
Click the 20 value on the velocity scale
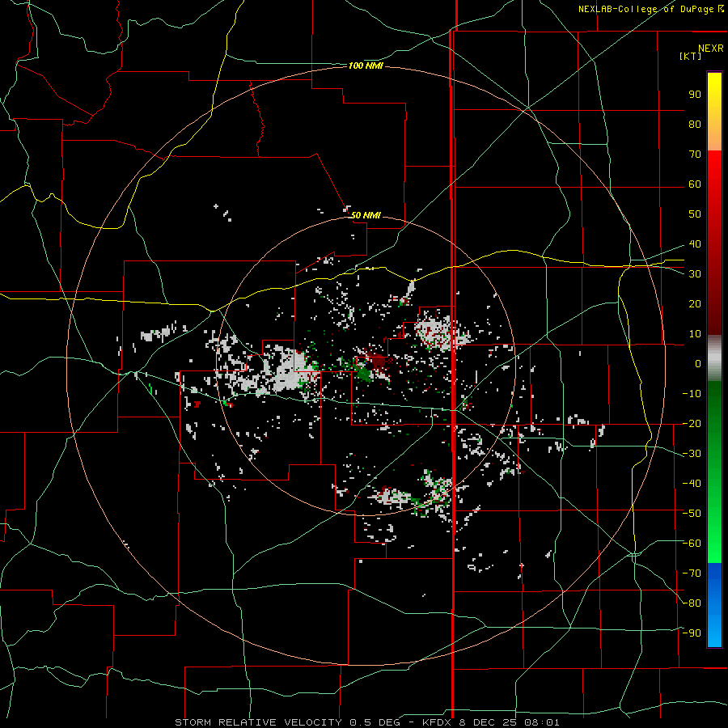tap(695, 303)
